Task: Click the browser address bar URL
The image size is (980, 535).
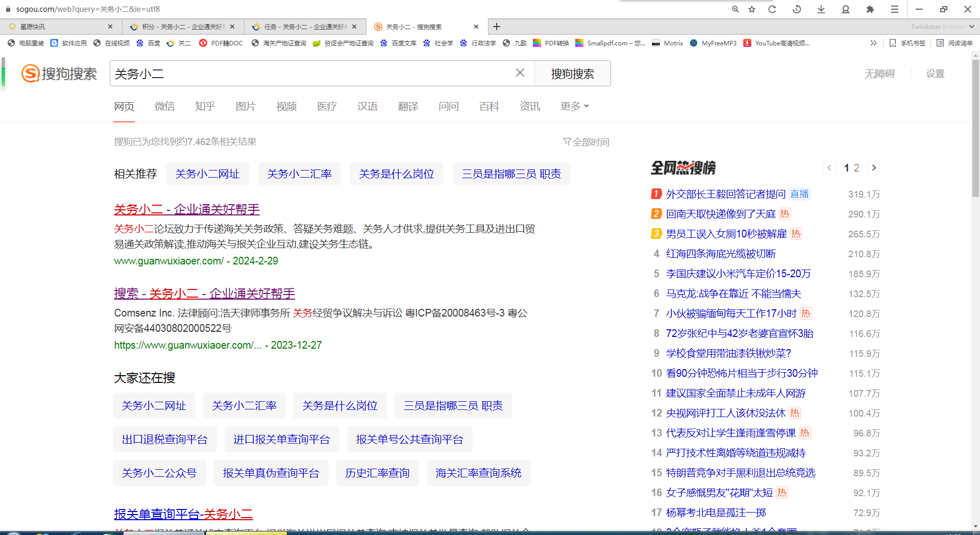Action: coord(88,9)
